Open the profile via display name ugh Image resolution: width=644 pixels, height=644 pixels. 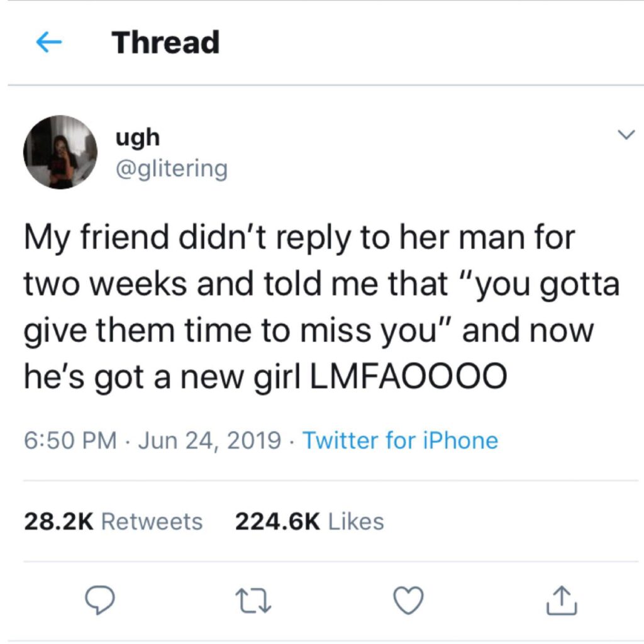pos(138,138)
